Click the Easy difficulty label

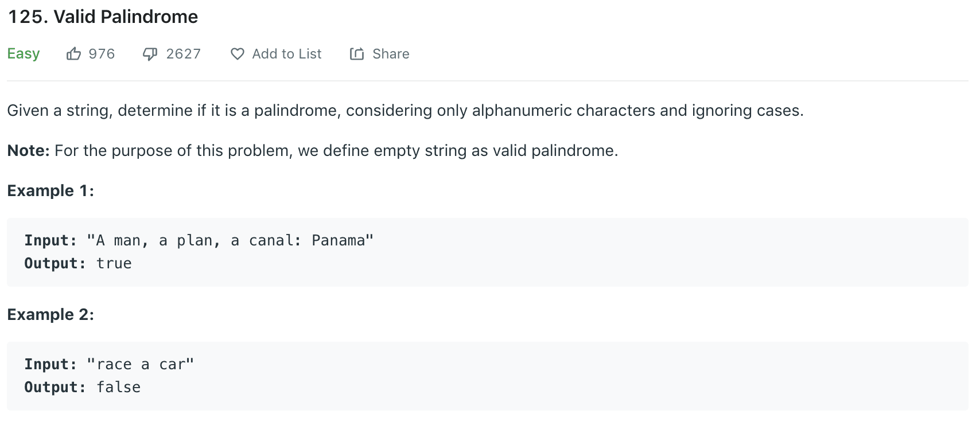[24, 54]
